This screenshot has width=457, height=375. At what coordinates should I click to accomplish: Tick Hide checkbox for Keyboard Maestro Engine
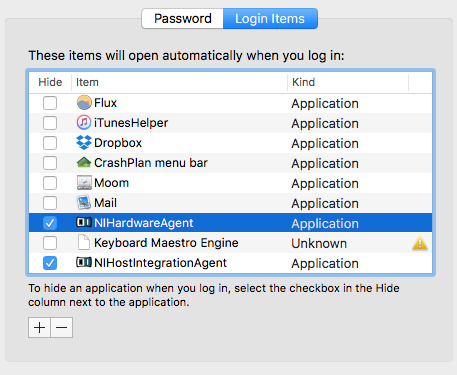point(50,243)
